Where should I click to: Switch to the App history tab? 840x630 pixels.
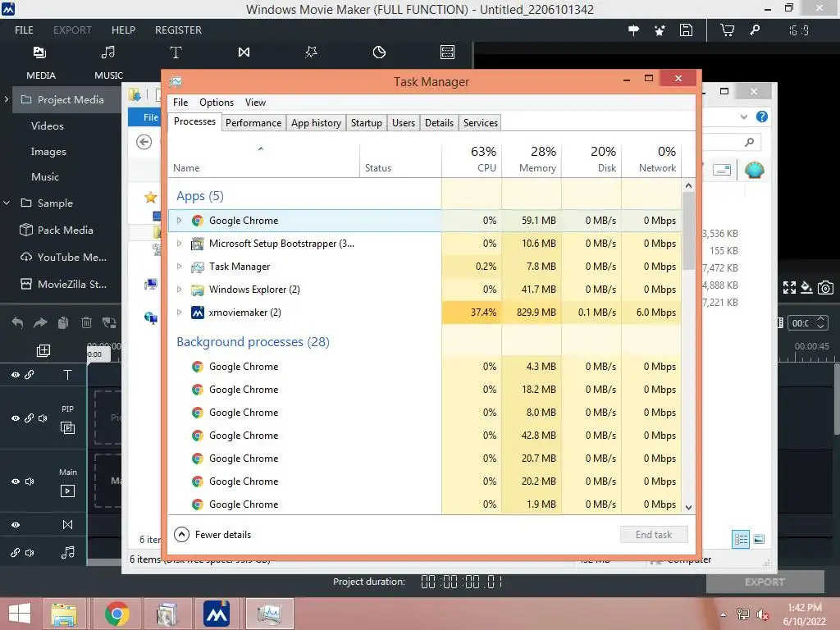(x=316, y=123)
